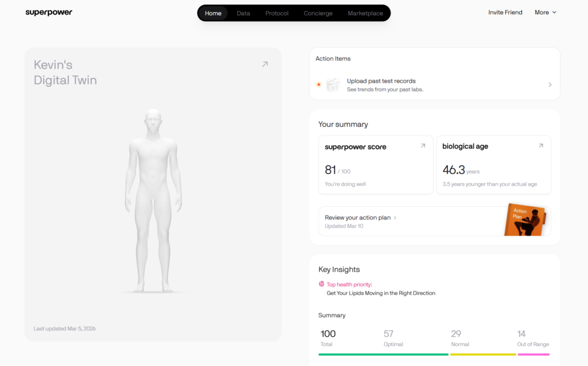Open biological age arrow icon
Image resolution: width=588 pixels, height=366 pixels.
(541, 145)
